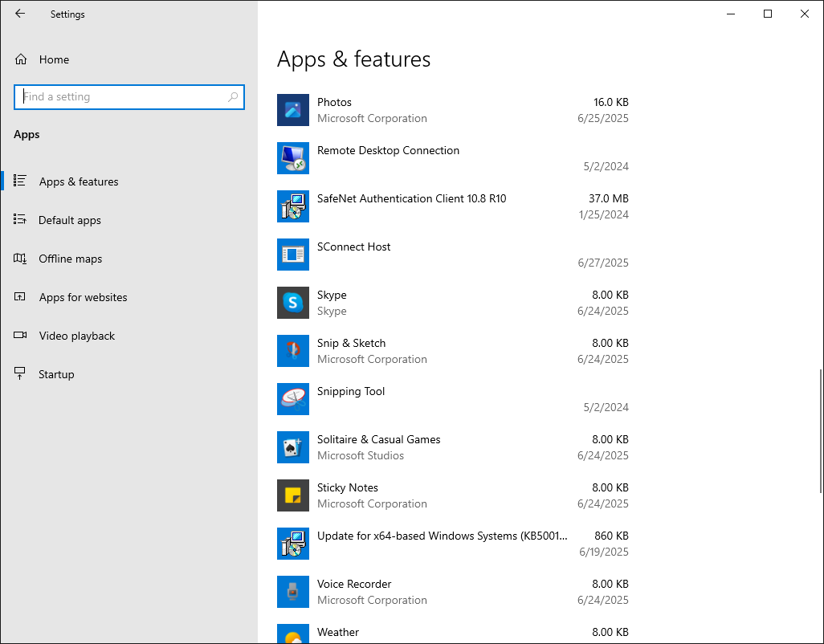Click the Skype app icon
This screenshot has width=824, height=644.
coord(292,303)
